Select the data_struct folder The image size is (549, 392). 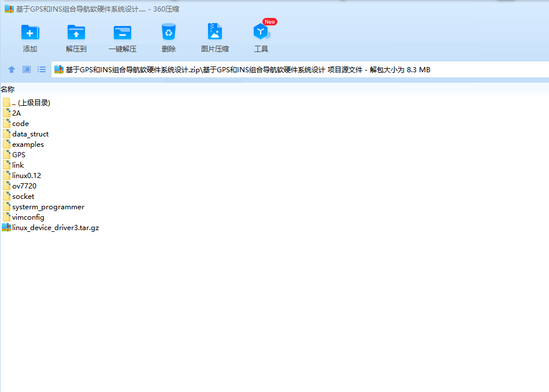click(25, 134)
